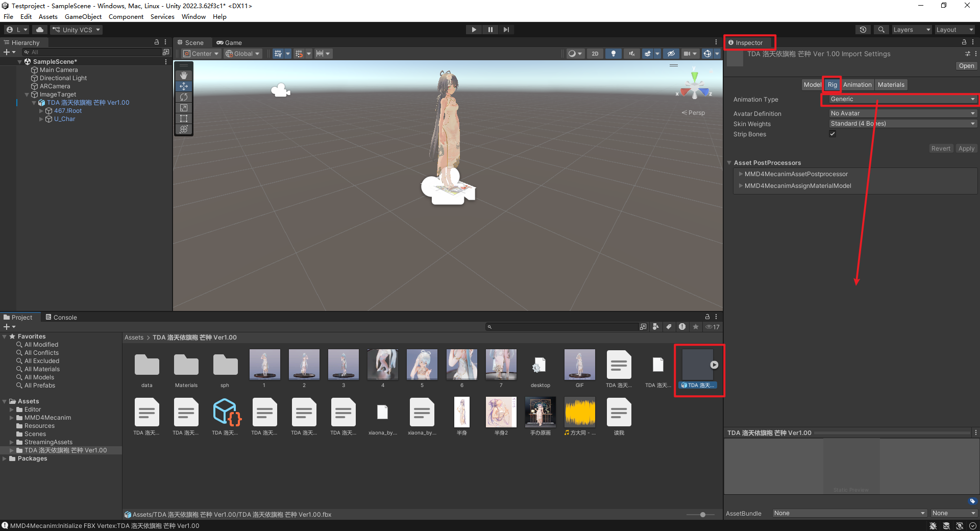Click the Step frame button

click(506, 30)
